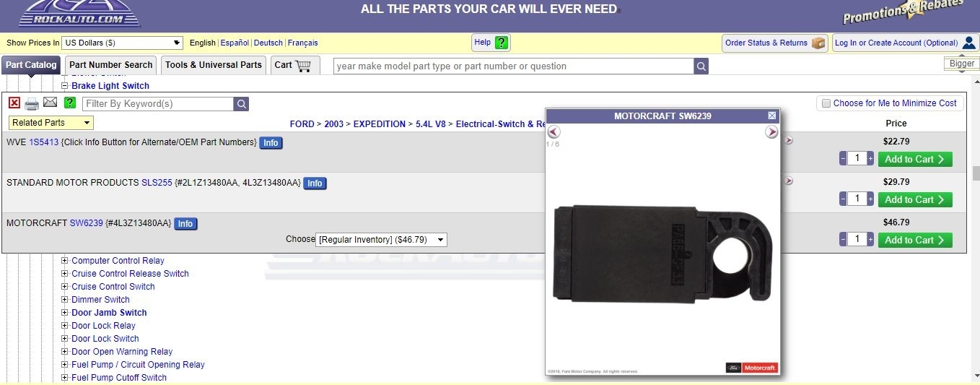This screenshot has height=385, width=980.
Task: Close the Motorcraft SW6239 image popup
Action: pos(772,116)
